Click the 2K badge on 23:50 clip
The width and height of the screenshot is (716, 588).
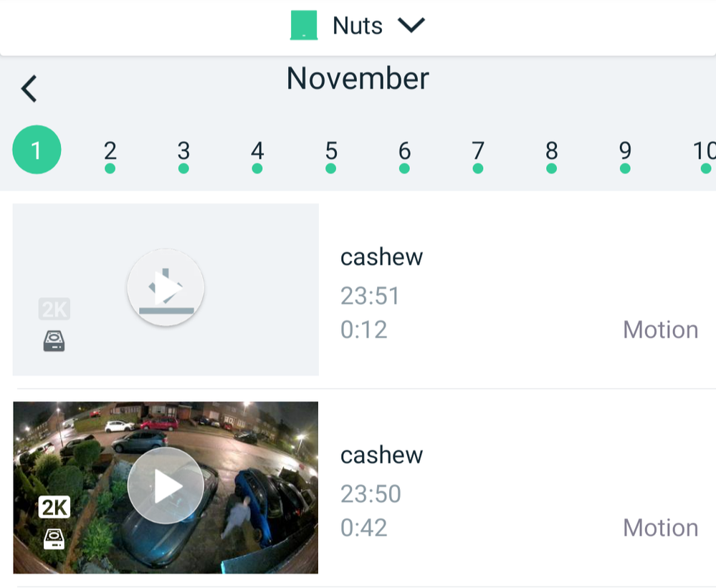click(54, 507)
